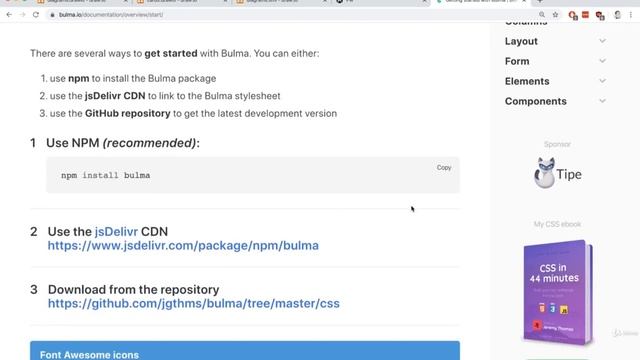Screen dimensions: 640x360
Task: Click the 'Download from the repository' heading
Action: 133,289
